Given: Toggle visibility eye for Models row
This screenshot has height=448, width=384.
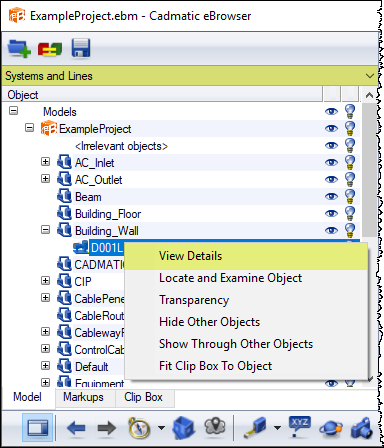Looking at the screenshot, I should tap(331, 112).
